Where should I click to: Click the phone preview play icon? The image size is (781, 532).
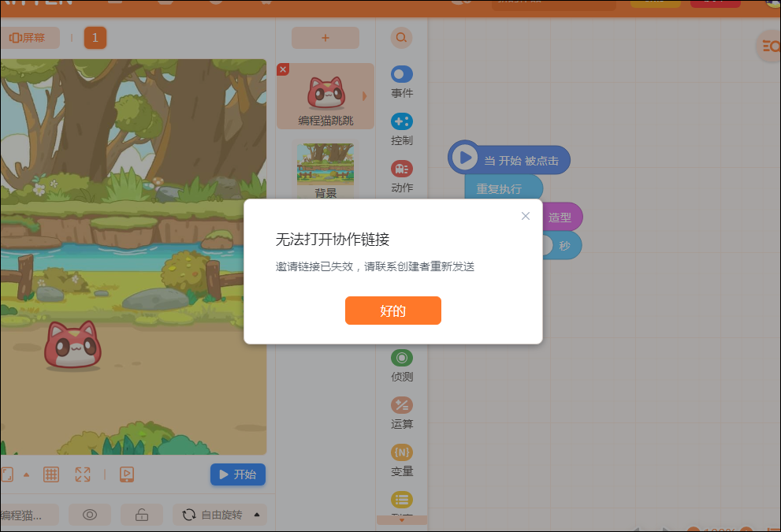click(127, 474)
